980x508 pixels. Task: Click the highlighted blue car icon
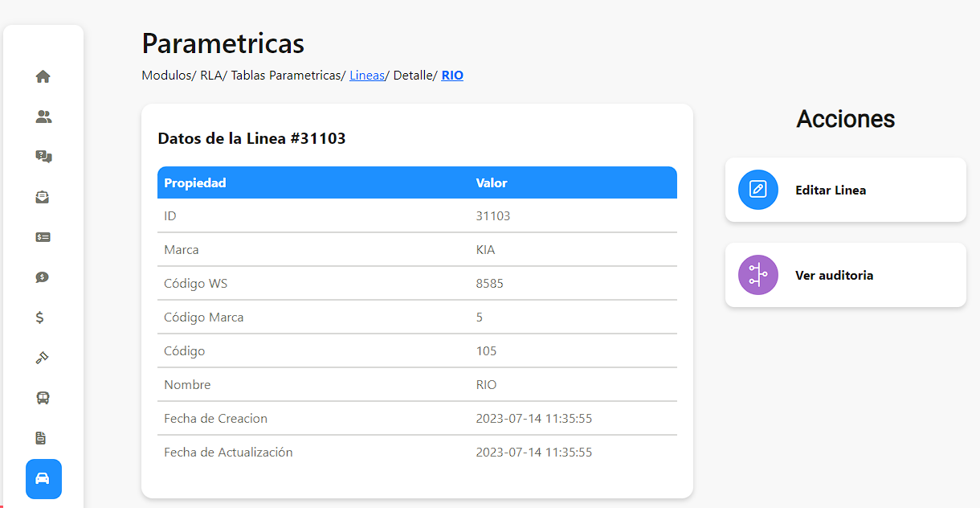tap(43, 479)
